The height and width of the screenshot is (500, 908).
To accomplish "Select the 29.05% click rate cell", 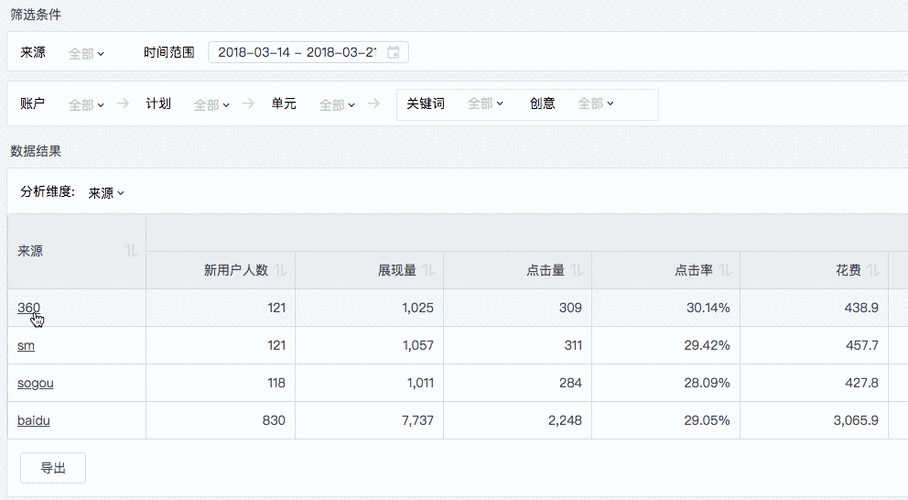I will coord(666,421).
